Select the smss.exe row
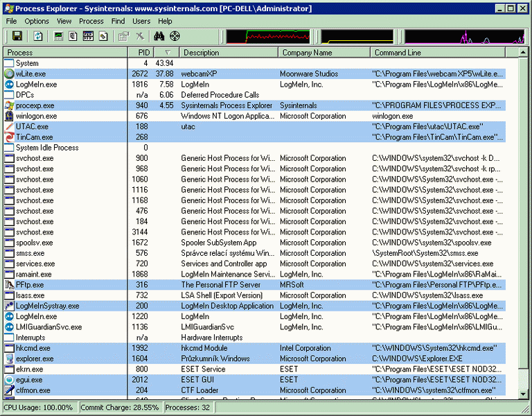Image resolution: width=532 pixels, height=416 pixels. [255, 253]
